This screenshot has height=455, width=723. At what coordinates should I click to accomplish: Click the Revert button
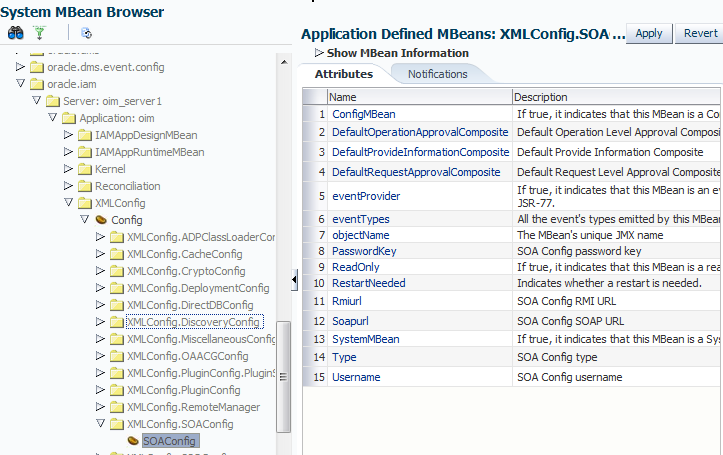pyautogui.click(x=700, y=34)
